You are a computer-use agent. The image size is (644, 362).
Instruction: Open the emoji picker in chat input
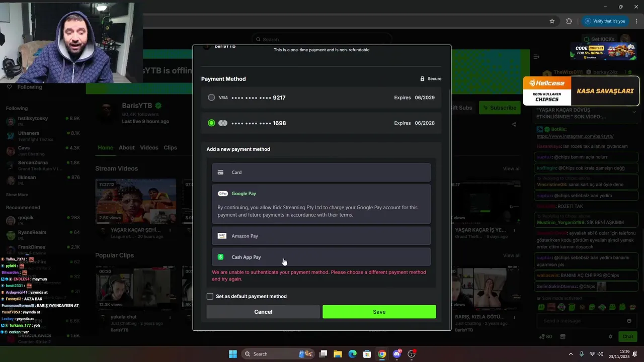click(x=629, y=321)
